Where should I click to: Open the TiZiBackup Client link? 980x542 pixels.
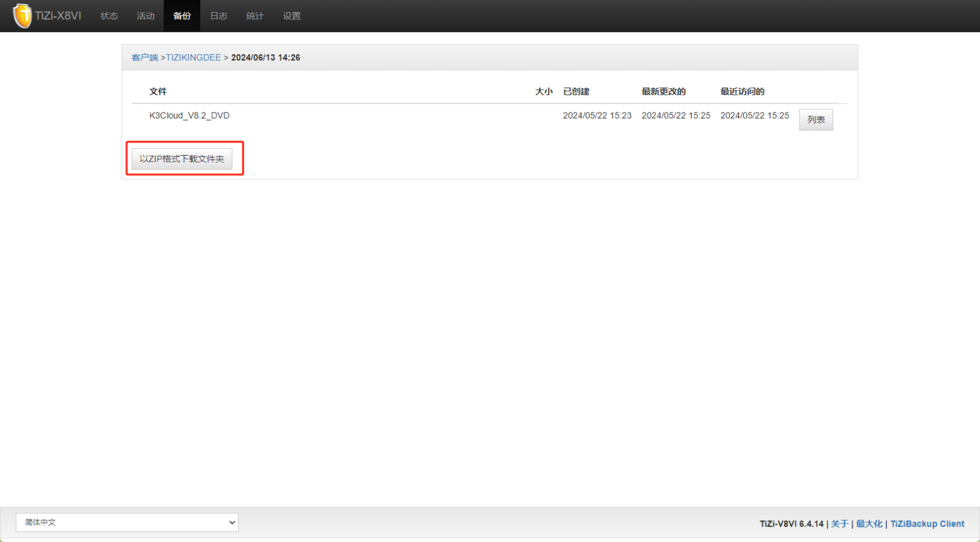coord(927,523)
